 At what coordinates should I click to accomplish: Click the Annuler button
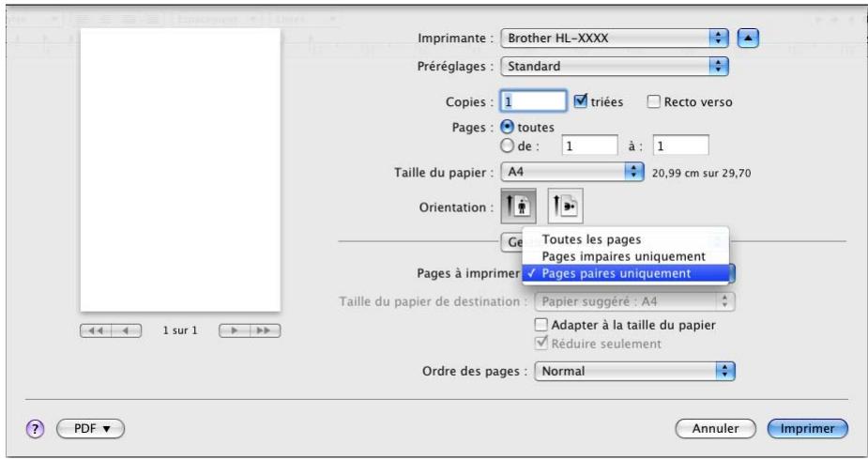(x=715, y=428)
